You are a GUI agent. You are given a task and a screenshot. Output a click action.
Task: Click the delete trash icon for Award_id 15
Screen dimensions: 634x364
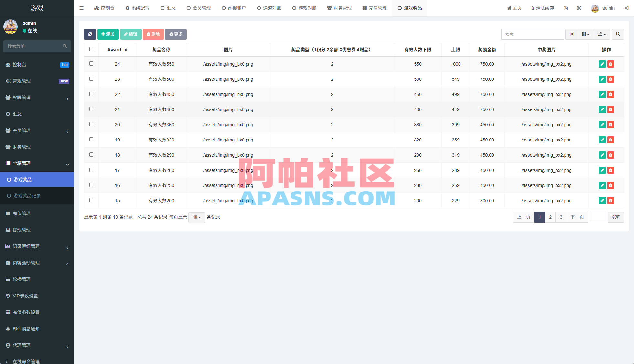point(610,201)
